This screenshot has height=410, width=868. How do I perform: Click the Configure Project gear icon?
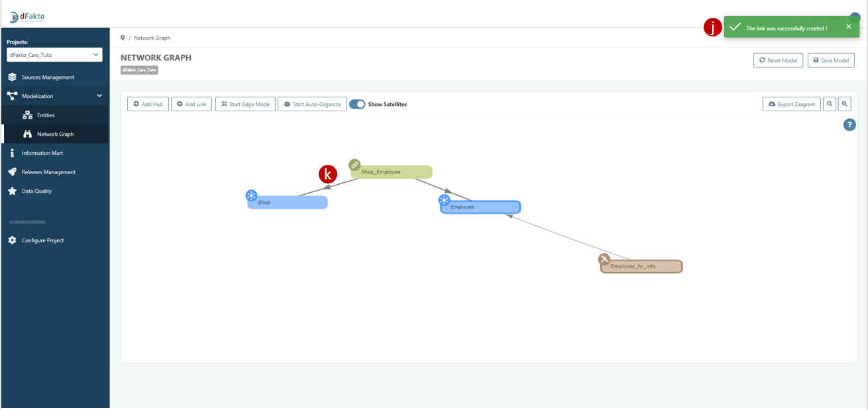[x=12, y=240]
